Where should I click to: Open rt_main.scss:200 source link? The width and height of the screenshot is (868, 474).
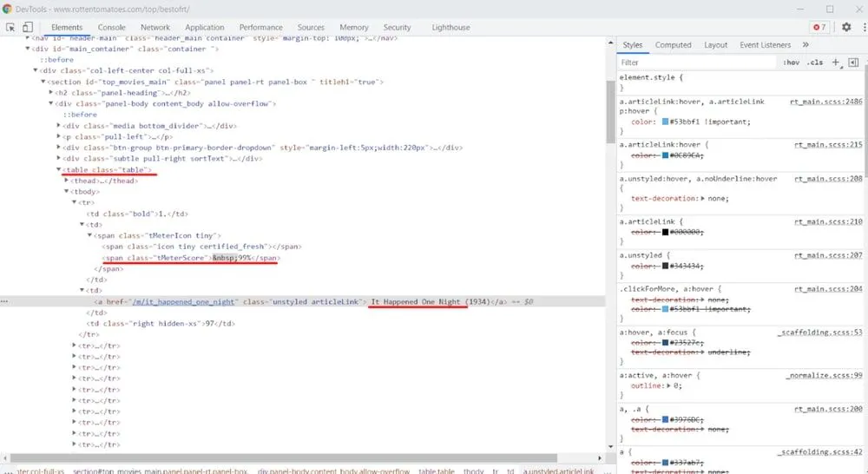(828, 409)
